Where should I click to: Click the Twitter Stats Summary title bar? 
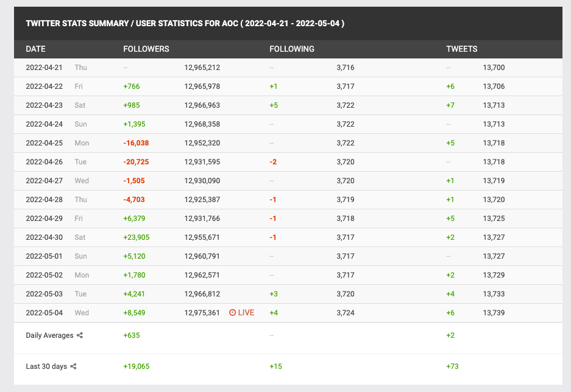click(185, 24)
